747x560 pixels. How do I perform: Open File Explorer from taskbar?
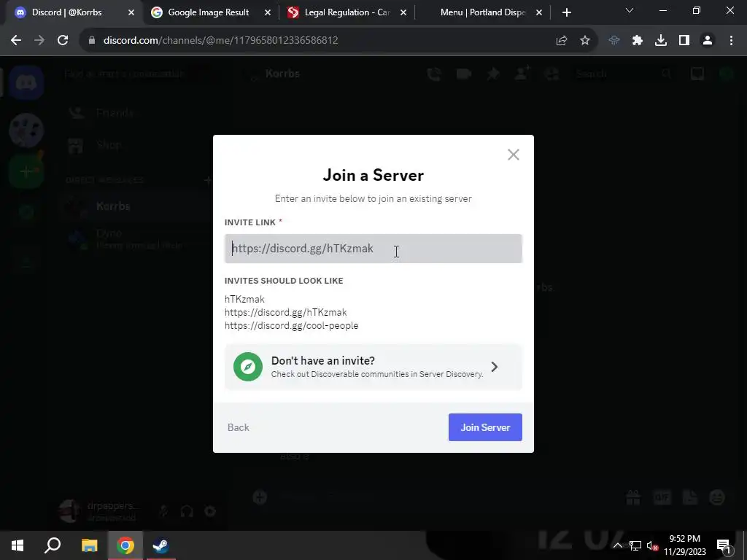tap(89, 545)
